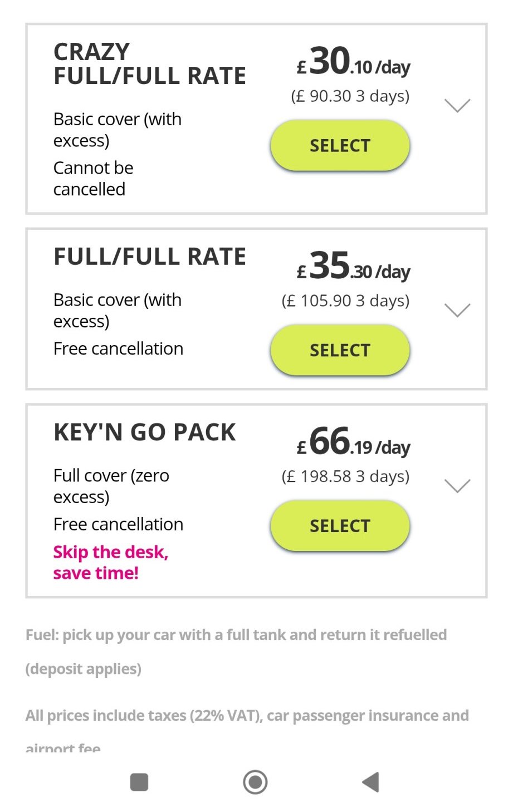
Task: Tap the £35.30/day price
Action: pos(353,266)
